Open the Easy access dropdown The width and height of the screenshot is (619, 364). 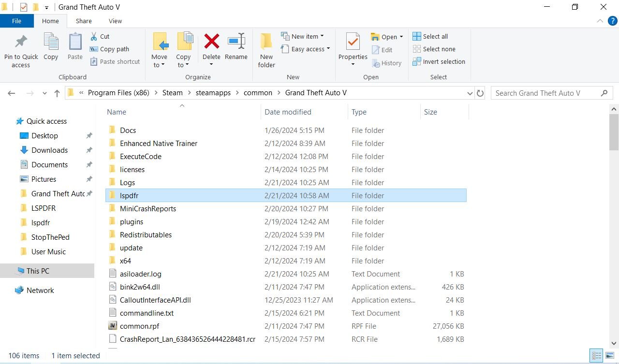(x=306, y=49)
